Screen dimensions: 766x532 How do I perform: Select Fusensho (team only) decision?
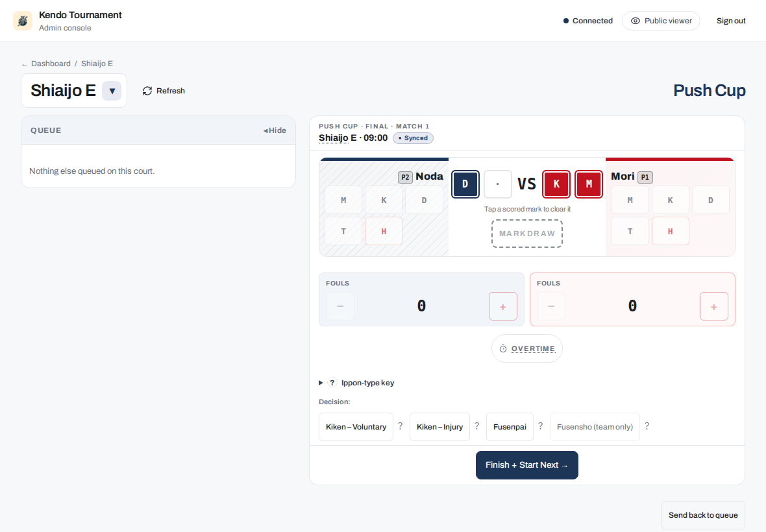click(x=595, y=427)
